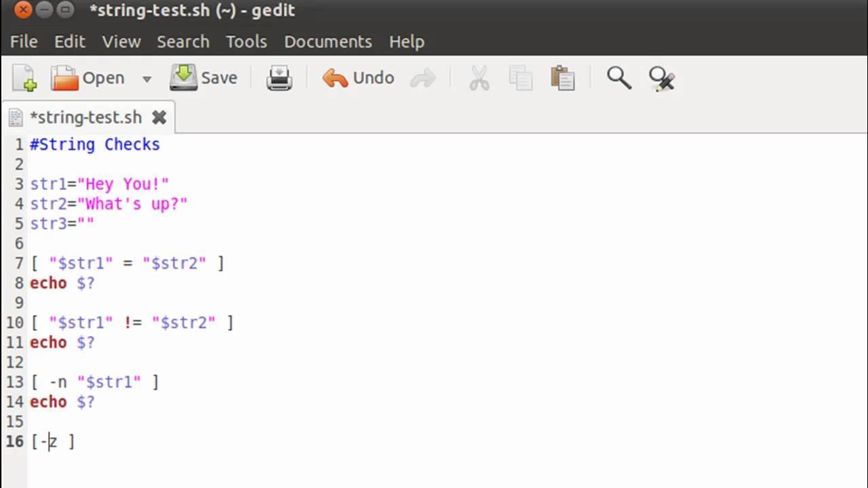Open the Search menu
The height and width of the screenshot is (488, 868).
point(183,41)
